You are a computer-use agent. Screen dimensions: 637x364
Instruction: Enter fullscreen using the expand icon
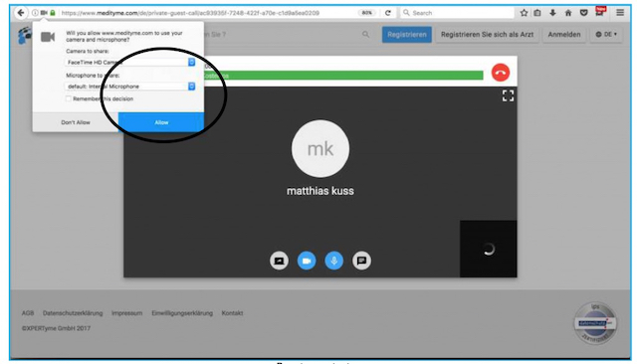[508, 95]
